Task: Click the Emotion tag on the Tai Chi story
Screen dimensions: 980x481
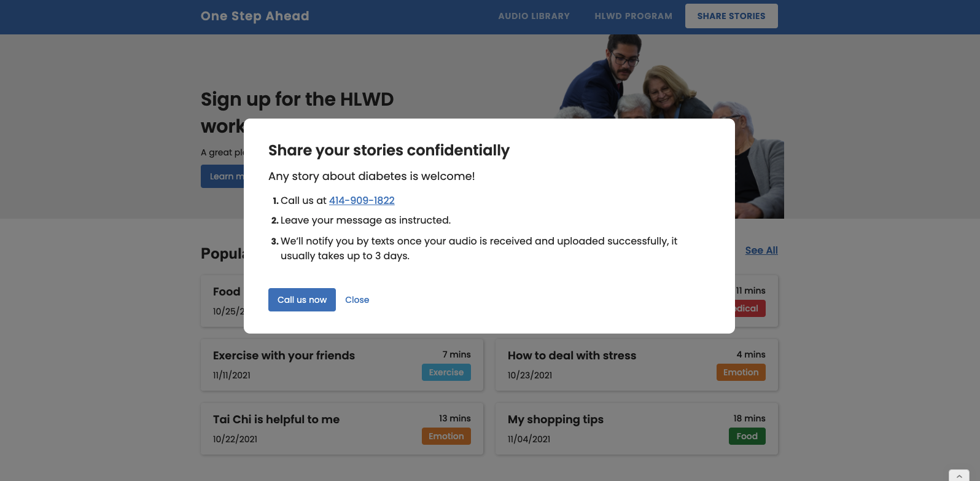Action: (x=446, y=436)
